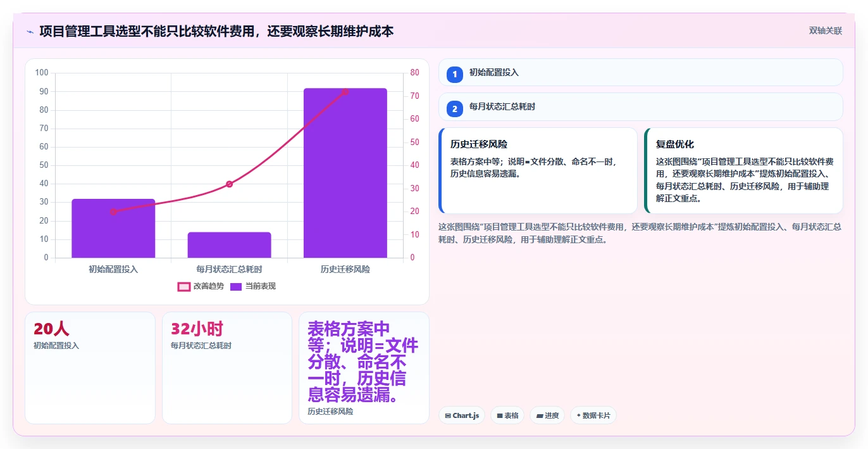Click the x-axis label 每月状态汇总耗时
Viewport: 868px width, 449px height.
pyautogui.click(x=229, y=269)
